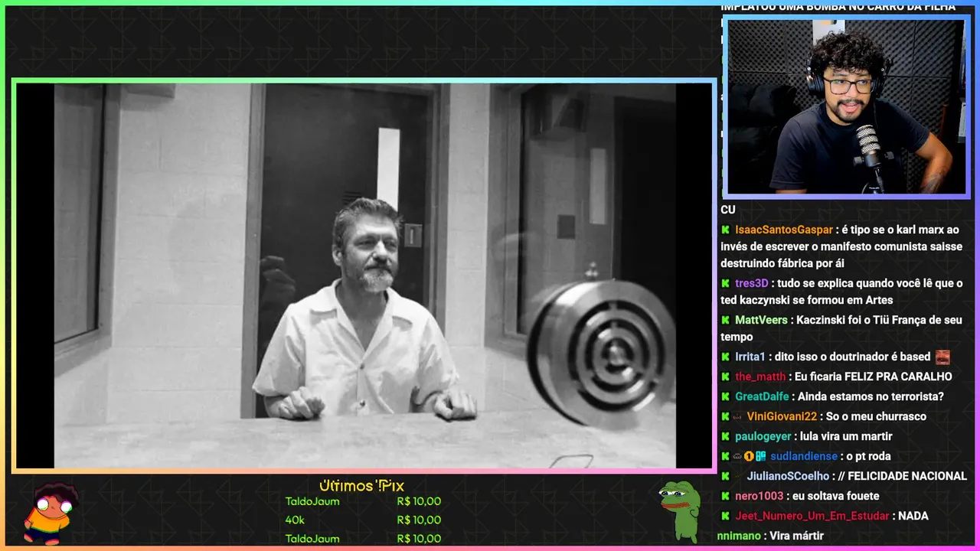Click the Kick badge on sudlandiense's row
Image resolution: width=980 pixels, height=551 pixels.
coord(725,456)
